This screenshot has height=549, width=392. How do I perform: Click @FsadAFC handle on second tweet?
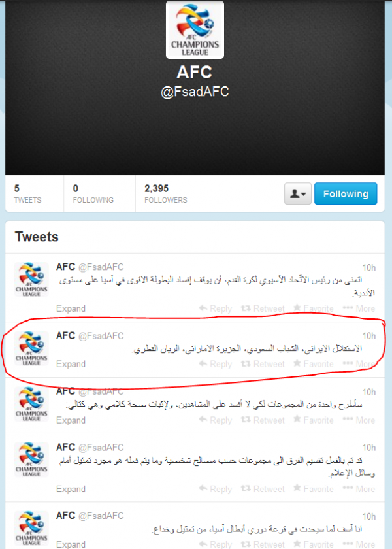click(x=101, y=336)
